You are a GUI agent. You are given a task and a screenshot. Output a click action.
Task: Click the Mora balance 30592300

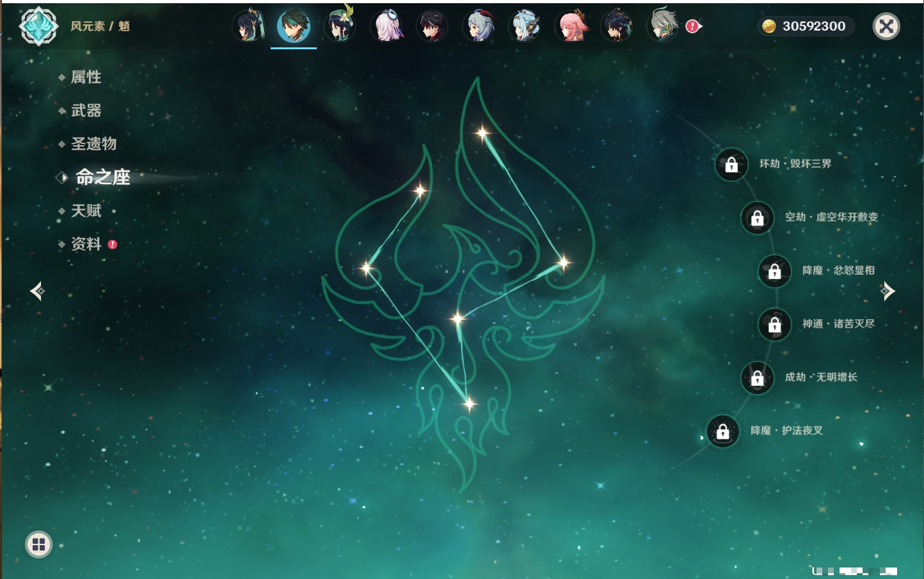pos(806,26)
